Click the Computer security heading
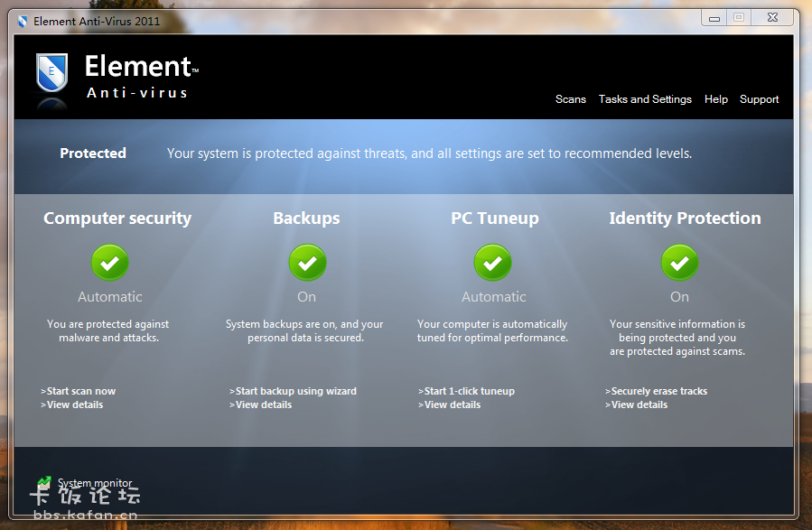This screenshot has height=530, width=812. pos(117,219)
